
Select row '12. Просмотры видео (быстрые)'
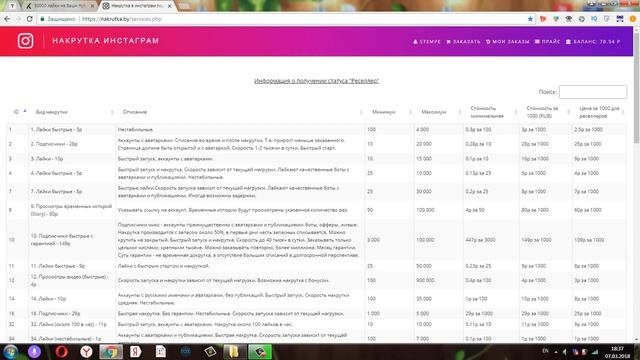coord(316,280)
